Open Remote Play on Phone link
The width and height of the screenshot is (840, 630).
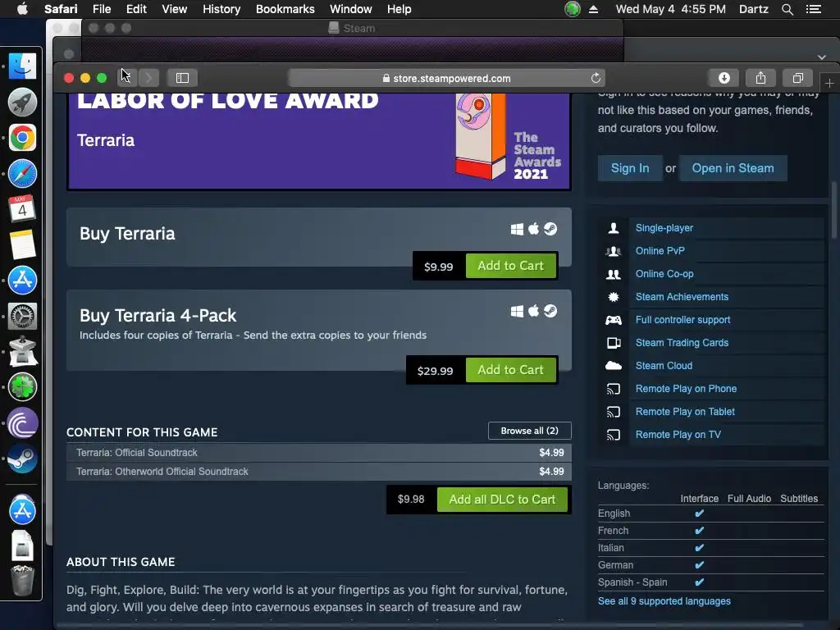686,389
